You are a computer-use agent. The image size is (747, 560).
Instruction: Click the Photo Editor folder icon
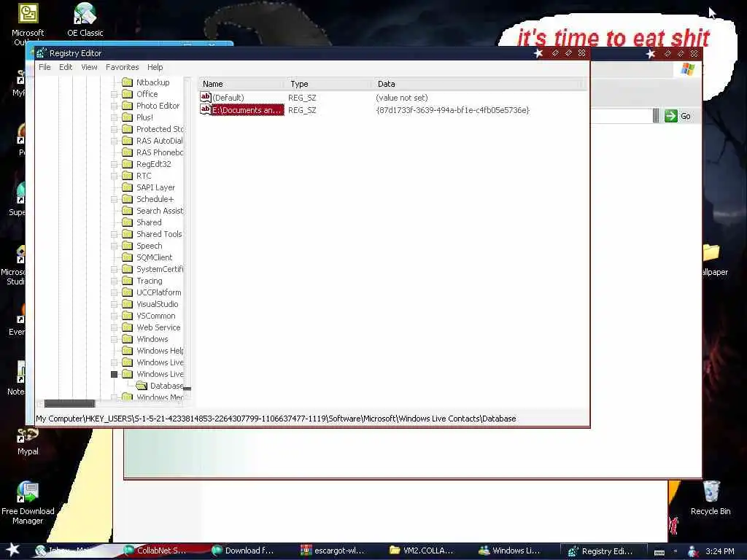(x=127, y=105)
